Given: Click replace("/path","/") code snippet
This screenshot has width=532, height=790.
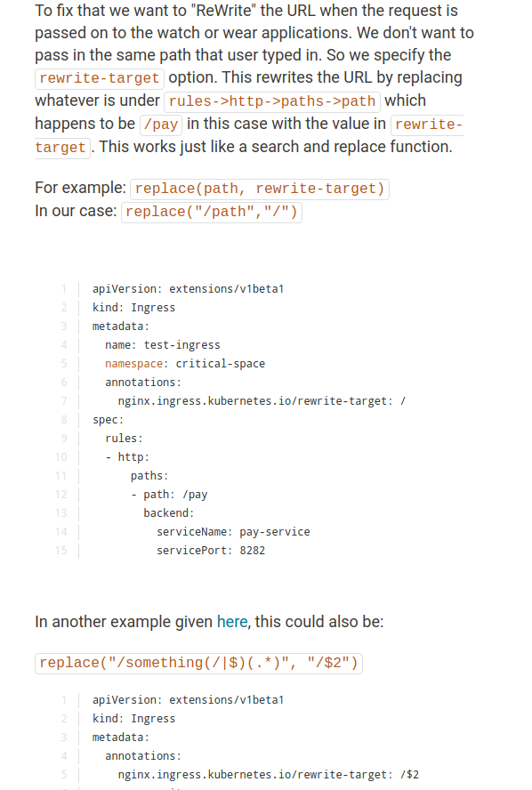Looking at the screenshot, I should click(212, 212).
